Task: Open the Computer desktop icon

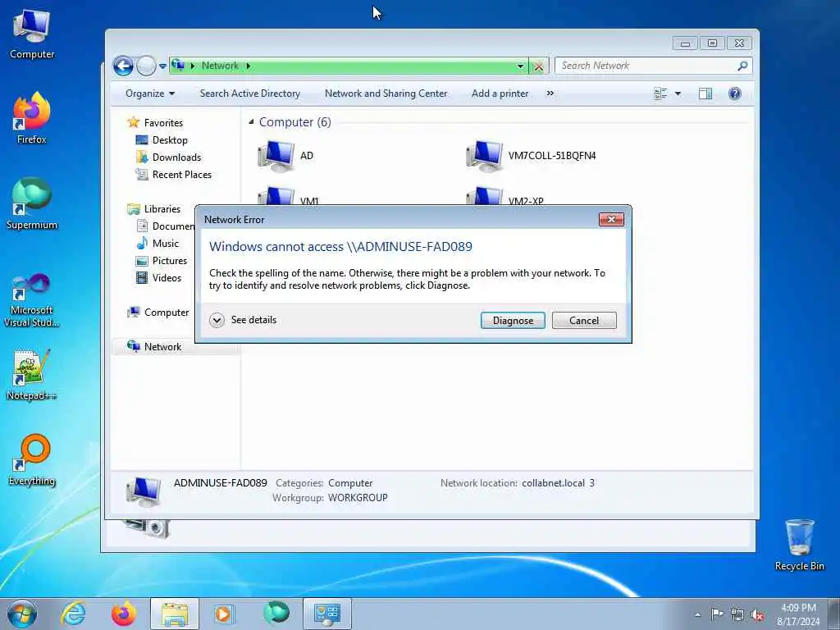Action: point(32,34)
